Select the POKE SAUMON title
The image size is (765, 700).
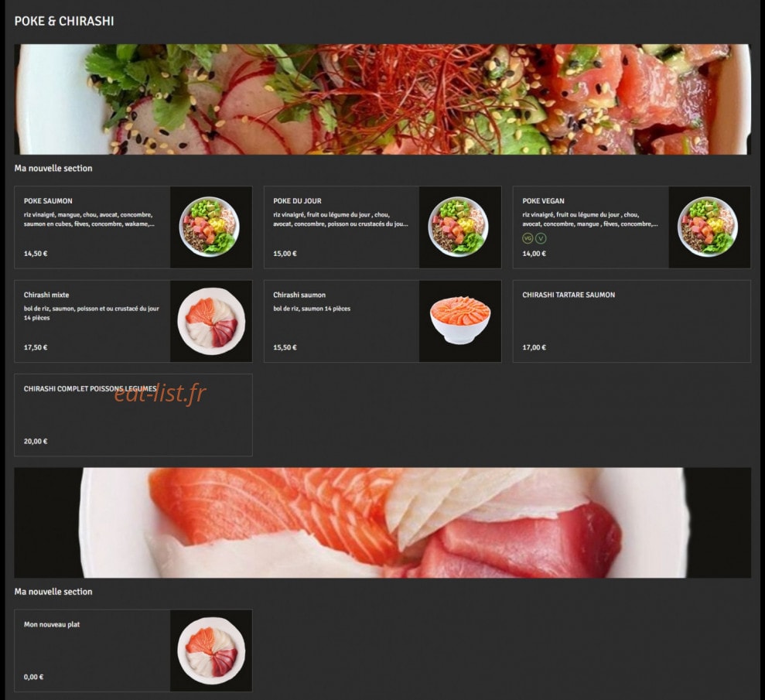tap(48, 201)
